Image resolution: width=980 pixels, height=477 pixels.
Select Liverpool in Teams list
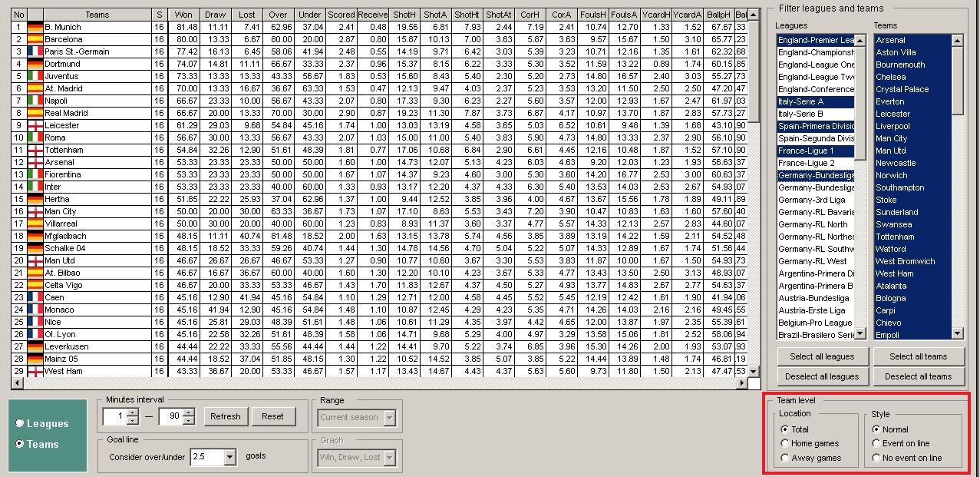(912, 126)
